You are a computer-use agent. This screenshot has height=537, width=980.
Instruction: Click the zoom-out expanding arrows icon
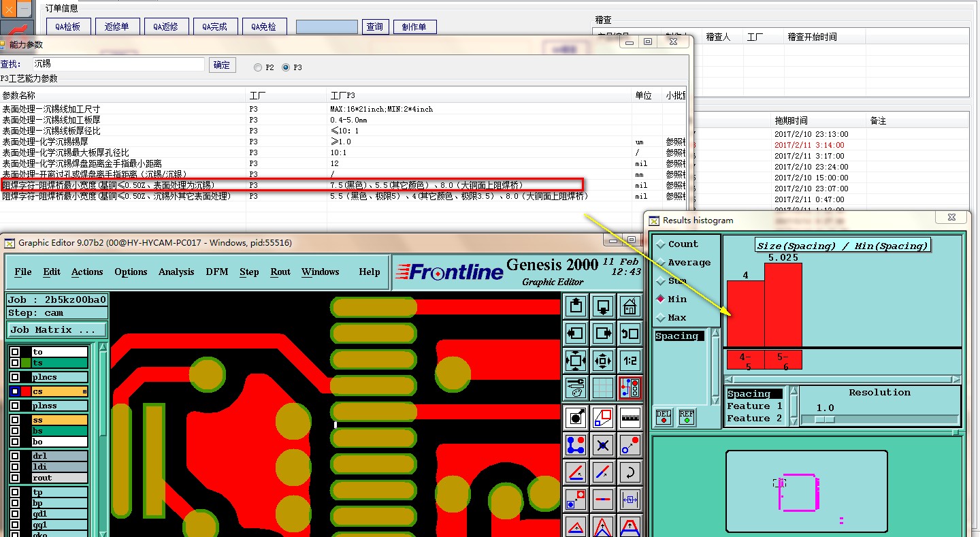(576, 360)
